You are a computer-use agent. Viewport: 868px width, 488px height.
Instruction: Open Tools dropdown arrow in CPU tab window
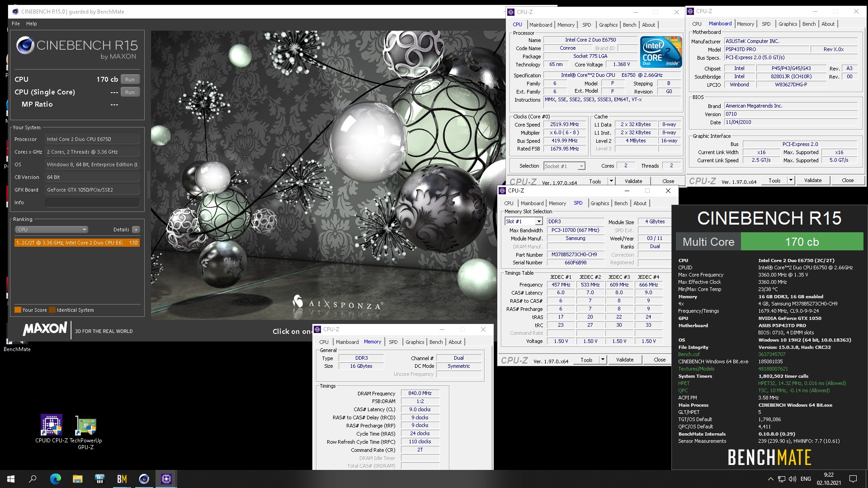pos(611,181)
